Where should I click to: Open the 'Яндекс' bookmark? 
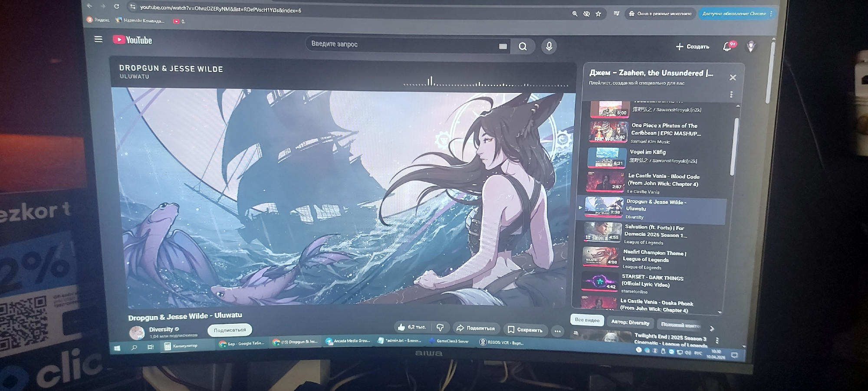[98, 20]
